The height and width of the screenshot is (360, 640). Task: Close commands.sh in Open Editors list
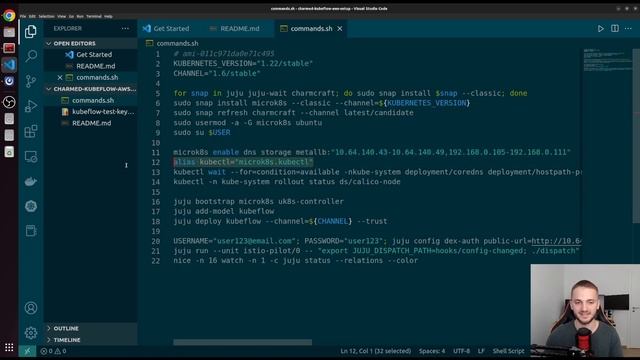point(60,77)
